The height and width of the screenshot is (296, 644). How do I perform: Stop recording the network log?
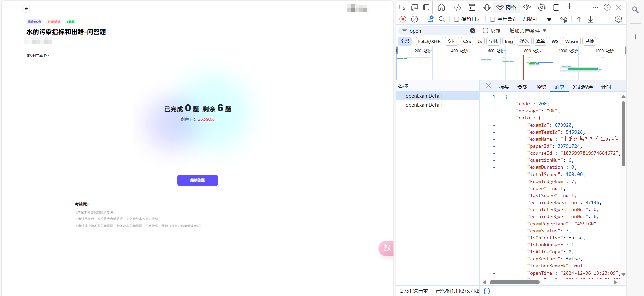[403, 19]
